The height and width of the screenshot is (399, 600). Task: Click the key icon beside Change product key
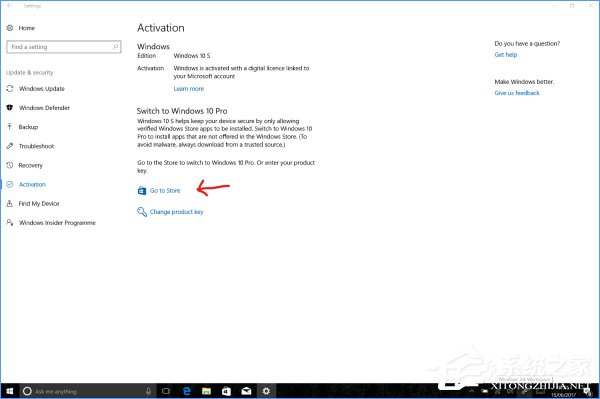(142, 212)
